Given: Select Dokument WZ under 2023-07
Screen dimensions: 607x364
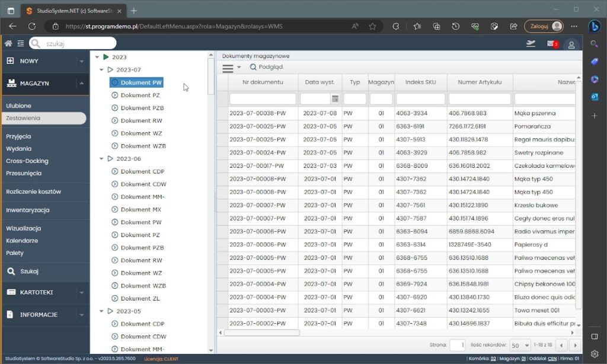Looking at the screenshot, I should (141, 133).
